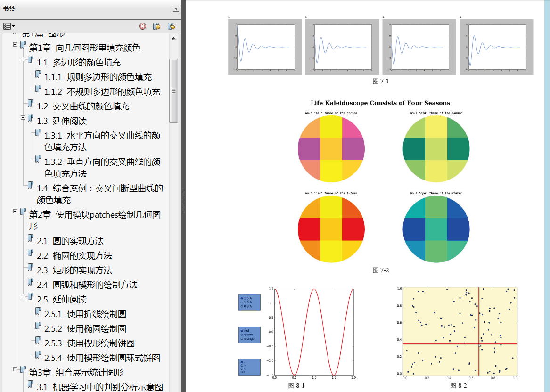
Task: Click bookmark icon beside 1.1.1 规则多边形
Action: pyautogui.click(x=38, y=74)
